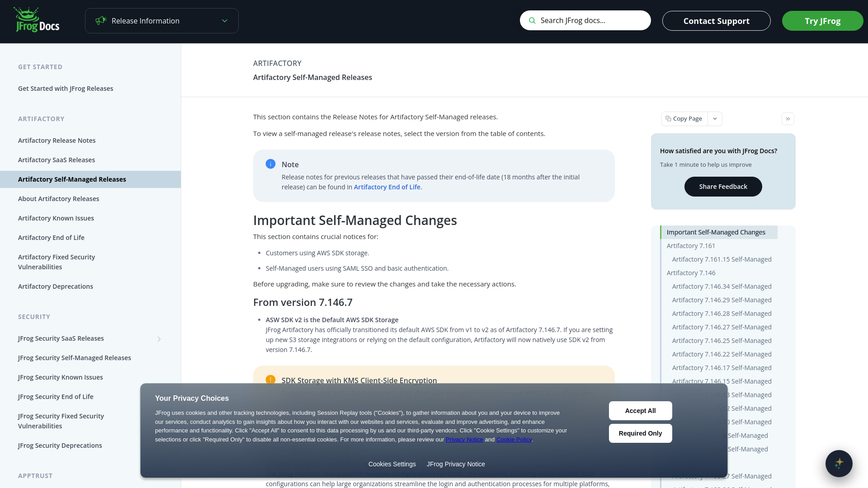
Task: Open JFrog Security Known Issues
Action: (61, 377)
